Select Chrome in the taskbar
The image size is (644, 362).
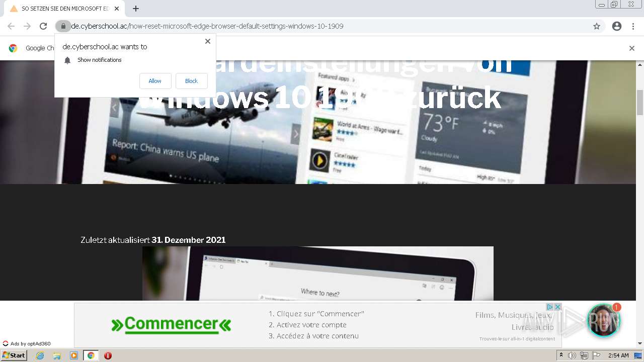tap(91, 355)
